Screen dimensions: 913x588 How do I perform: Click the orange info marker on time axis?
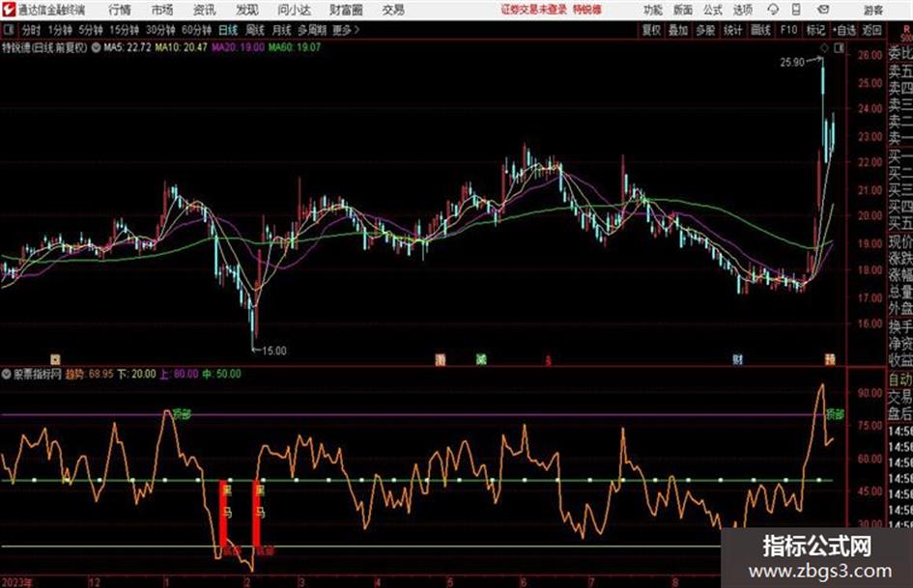tap(55, 359)
